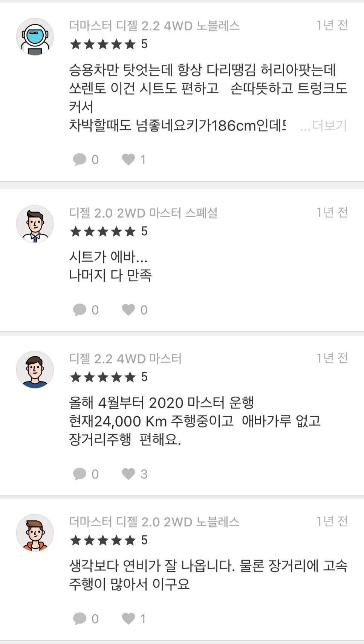
Task: Like the 시트가 에바 review
Action: (135, 310)
